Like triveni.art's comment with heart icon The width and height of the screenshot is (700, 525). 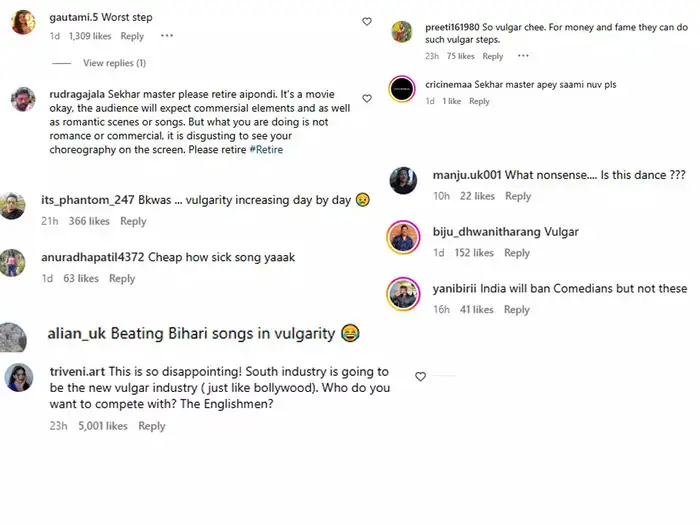pos(420,376)
